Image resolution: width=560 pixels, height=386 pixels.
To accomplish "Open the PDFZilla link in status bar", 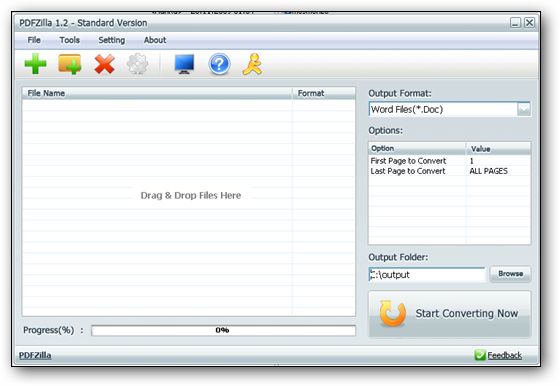I will click(35, 355).
